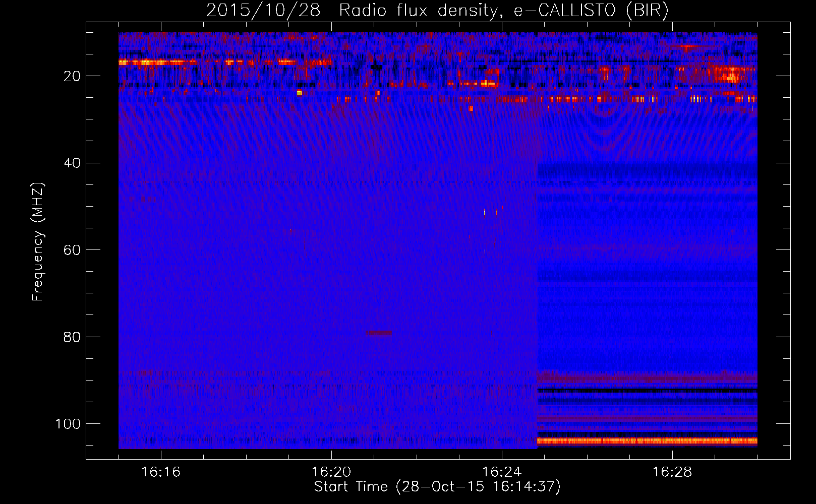This screenshot has height=504, width=816.
Task: Click the 16:16 time tick label
Action: [161, 472]
